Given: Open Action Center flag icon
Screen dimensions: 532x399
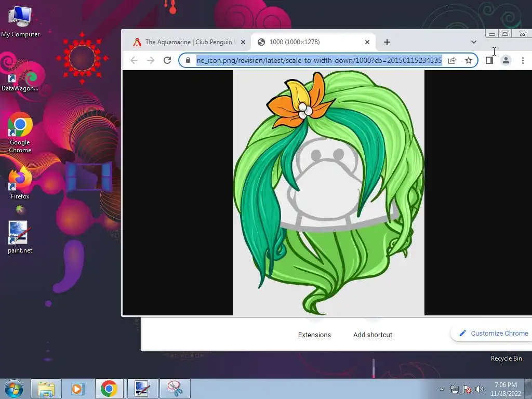Looking at the screenshot, I should click(x=467, y=390).
